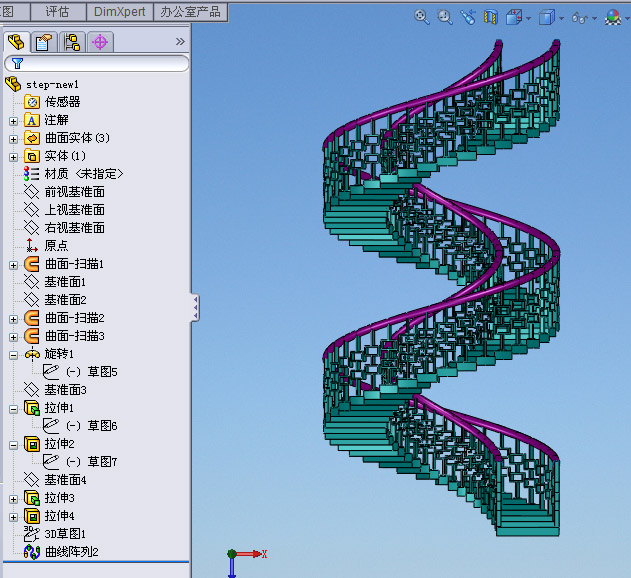
Task: Click the 旋转1 revolve feature icon
Action: [32, 354]
